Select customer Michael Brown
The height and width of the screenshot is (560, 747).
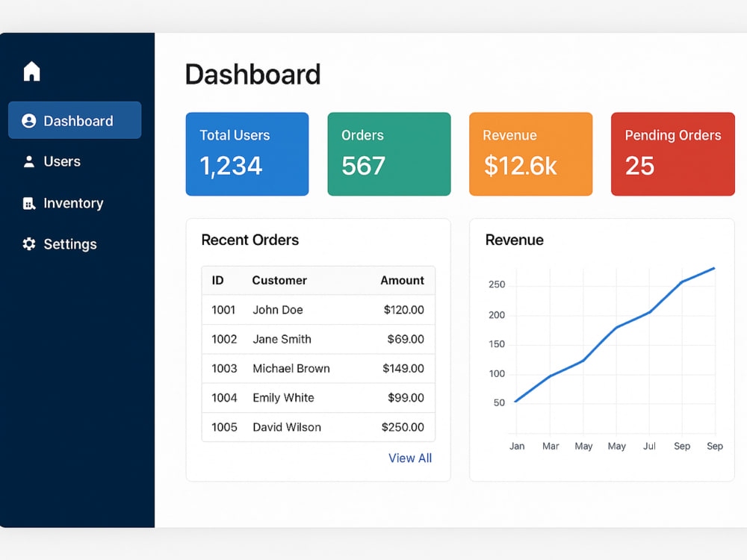(291, 369)
